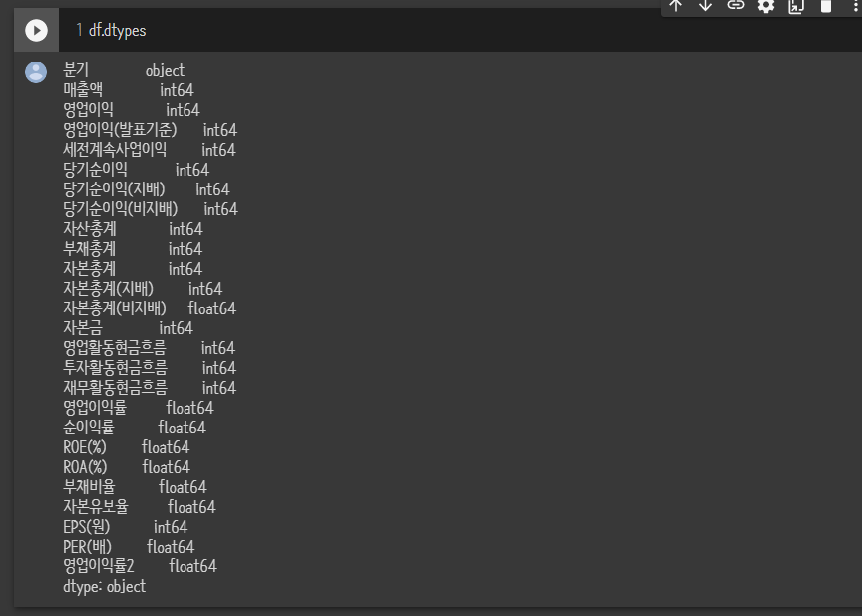Move cell up with arrow icon
The height and width of the screenshot is (616, 862).
[x=676, y=6]
